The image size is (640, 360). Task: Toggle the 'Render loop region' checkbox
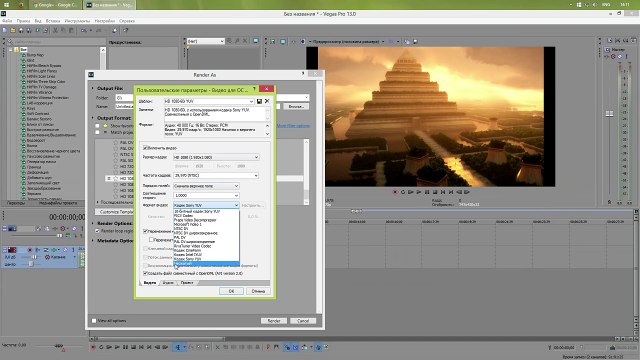[97, 231]
